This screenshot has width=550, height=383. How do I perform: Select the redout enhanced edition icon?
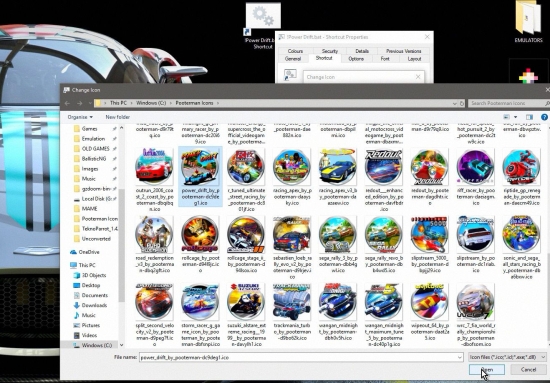(383, 180)
